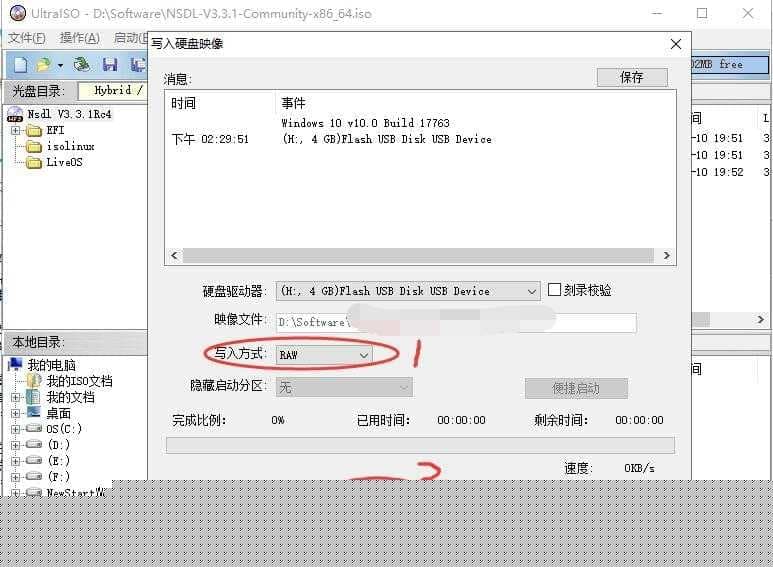Screen dimensions: 773x567
Task: Click the OS(C:) drive icon
Action: pos(34,428)
